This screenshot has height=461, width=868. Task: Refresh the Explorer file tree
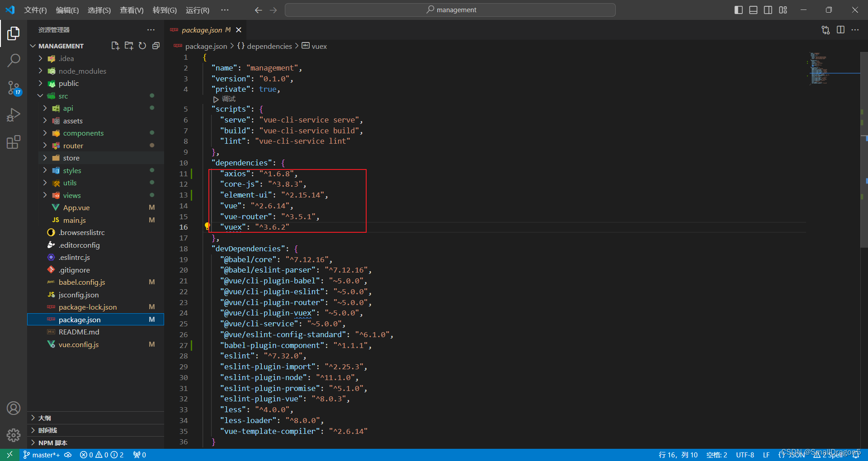point(142,45)
